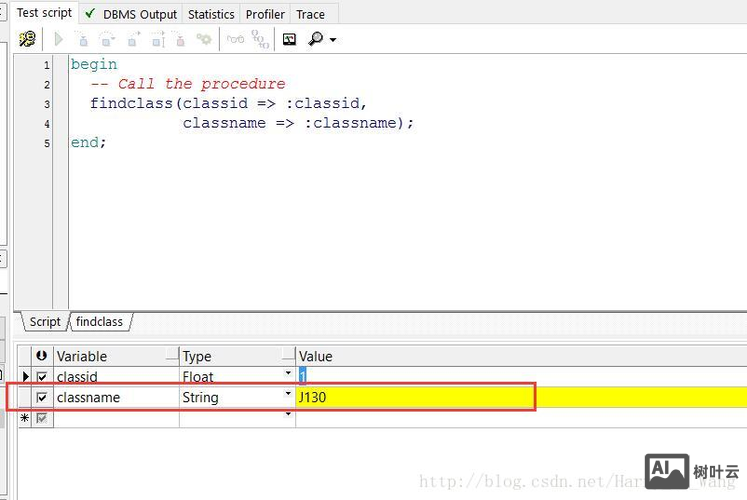Viewport: 747px width, 500px height.
Task: Click the monitor-style toolbar icon
Action: point(289,39)
